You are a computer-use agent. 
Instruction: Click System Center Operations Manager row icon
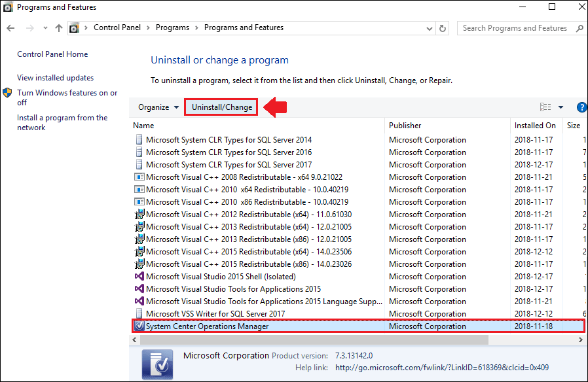click(139, 326)
